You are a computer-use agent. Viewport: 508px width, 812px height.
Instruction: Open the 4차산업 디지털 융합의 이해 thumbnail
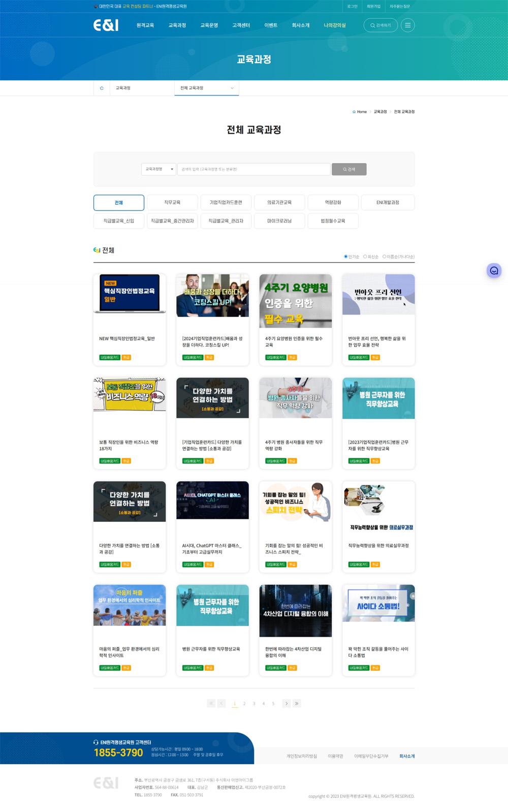click(x=296, y=611)
